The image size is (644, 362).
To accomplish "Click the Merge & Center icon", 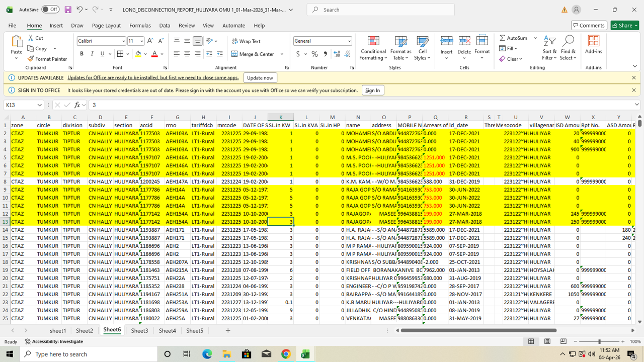I will coord(235,54).
